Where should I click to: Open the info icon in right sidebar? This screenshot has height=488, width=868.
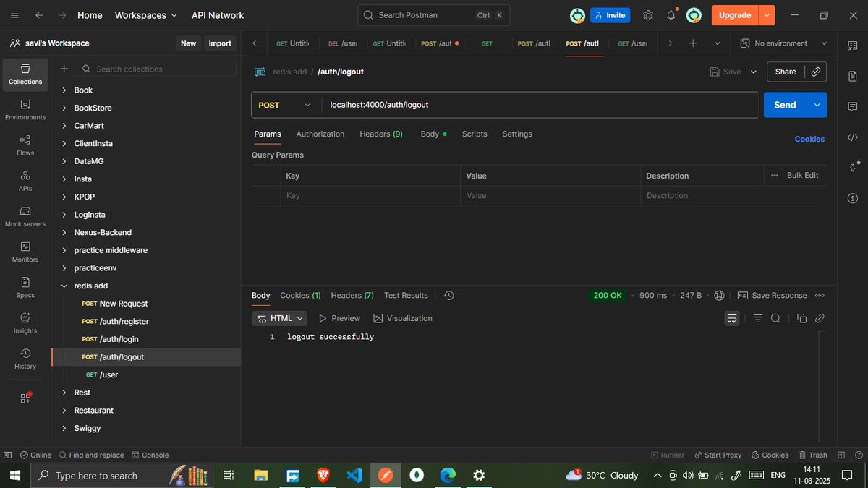[853, 198]
